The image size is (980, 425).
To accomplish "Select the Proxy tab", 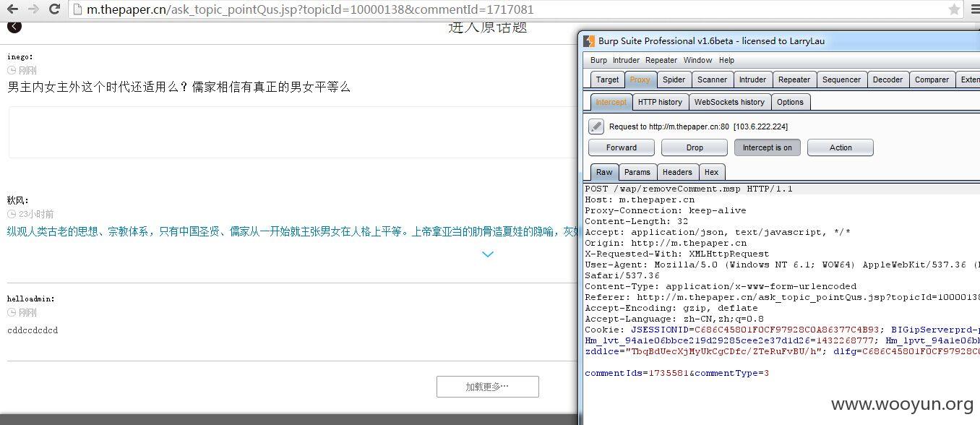I will 640,80.
